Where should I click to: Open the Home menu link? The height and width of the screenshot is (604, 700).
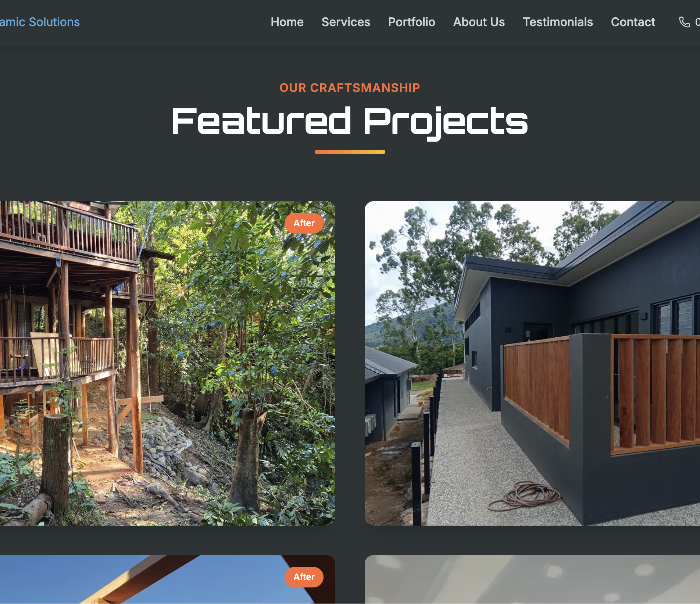pyautogui.click(x=287, y=22)
